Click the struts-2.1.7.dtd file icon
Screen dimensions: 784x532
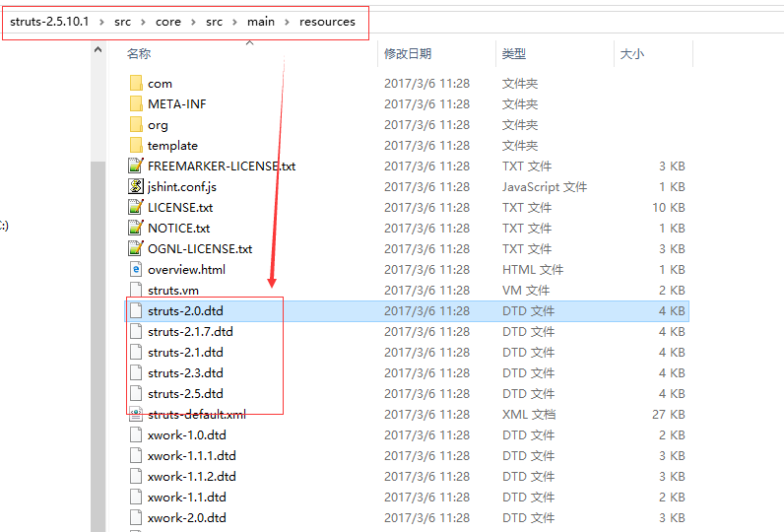pyautogui.click(x=136, y=331)
